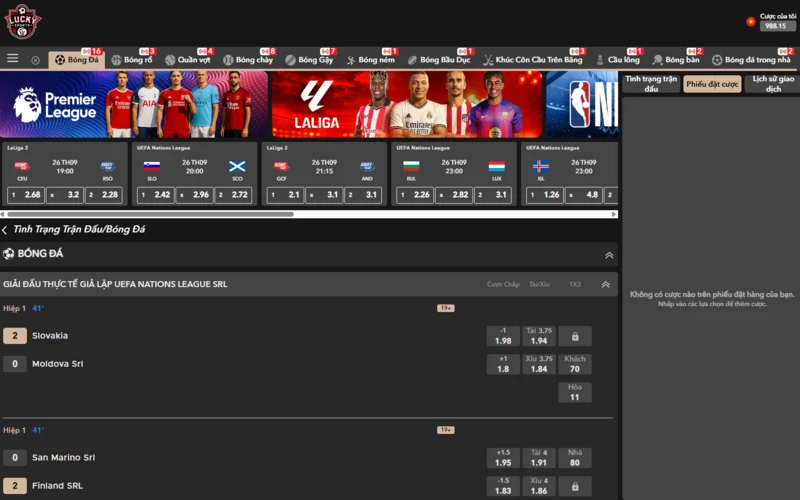
Task: Click the Bulgaria flag icon
Action: tap(411, 166)
